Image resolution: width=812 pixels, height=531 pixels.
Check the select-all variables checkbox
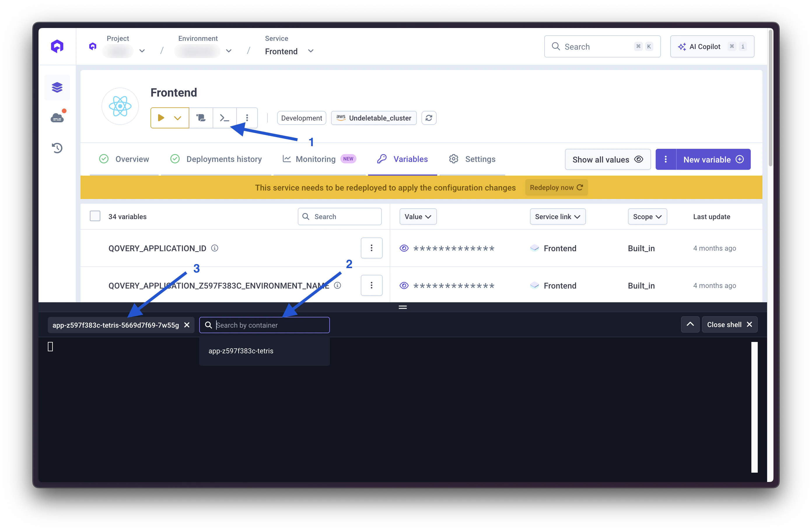coord(95,216)
